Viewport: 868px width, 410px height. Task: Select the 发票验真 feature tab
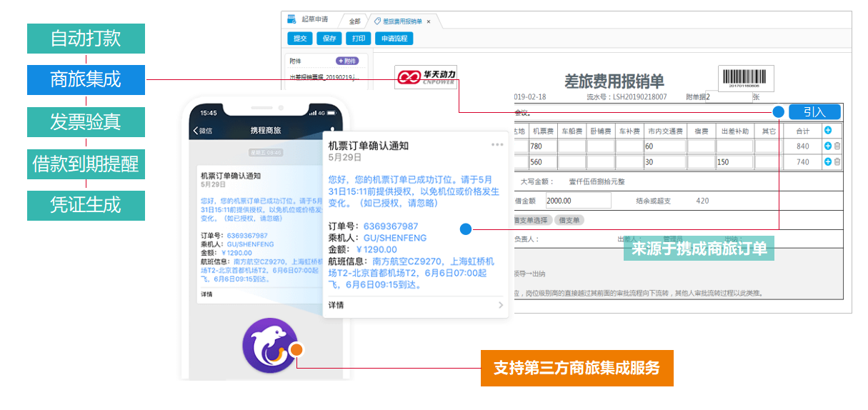tap(86, 121)
